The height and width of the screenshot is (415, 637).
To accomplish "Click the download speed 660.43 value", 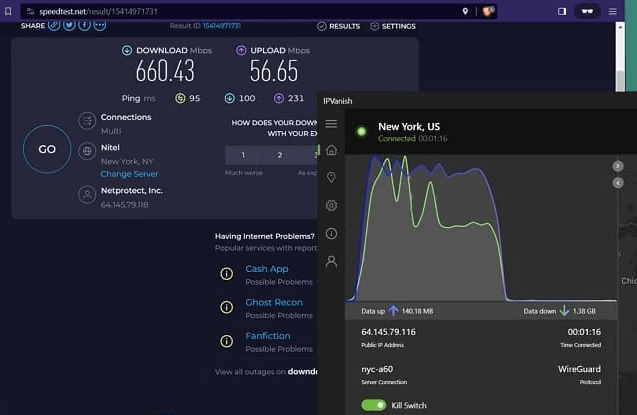I will [165, 71].
